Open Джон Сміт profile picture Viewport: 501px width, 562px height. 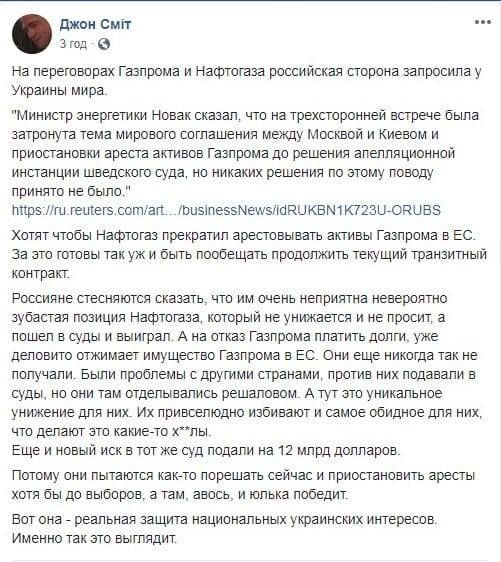(32, 34)
